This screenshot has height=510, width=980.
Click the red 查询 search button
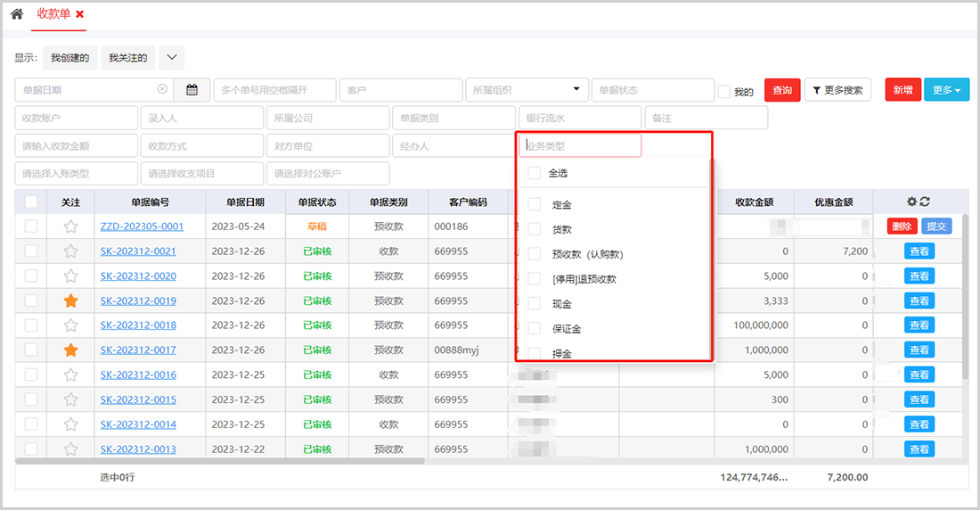[x=782, y=90]
